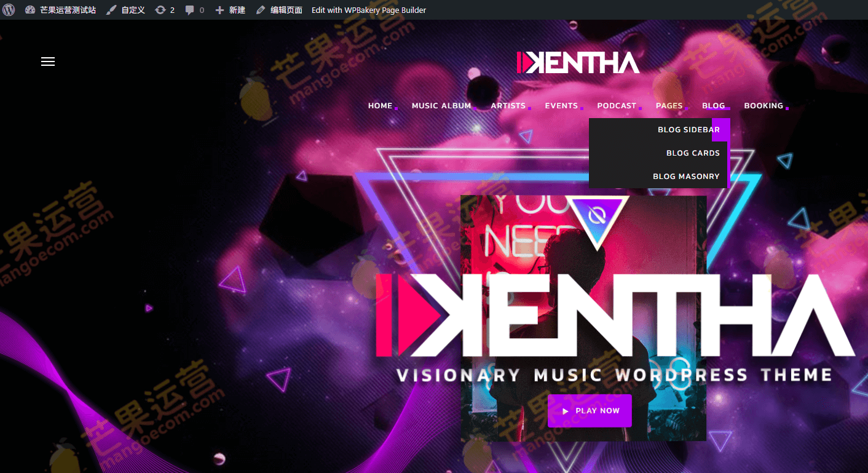
Task: Click the pencil icon beside 编辑页面
Action: [x=260, y=10]
